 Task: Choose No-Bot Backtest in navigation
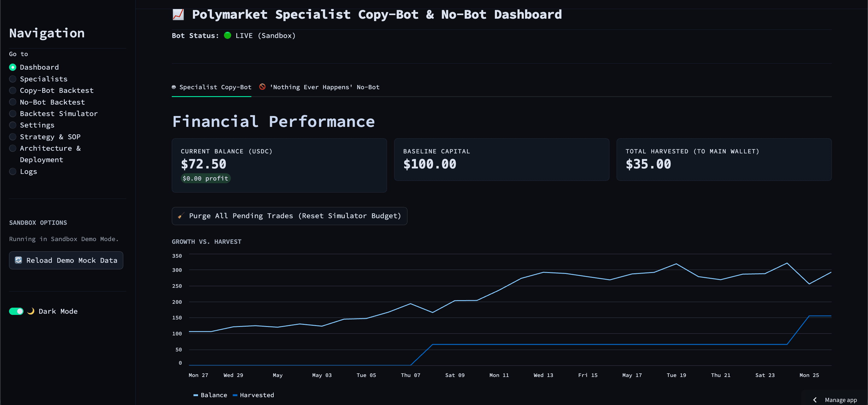click(x=47, y=102)
